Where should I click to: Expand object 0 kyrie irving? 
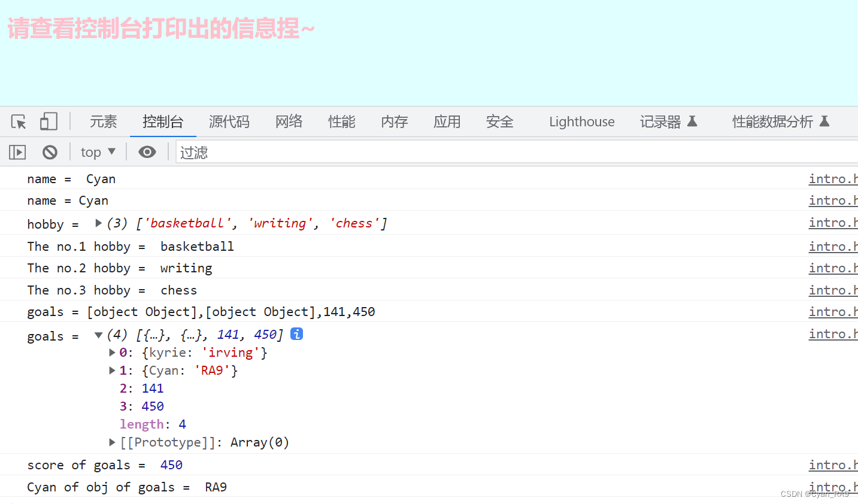pos(112,352)
